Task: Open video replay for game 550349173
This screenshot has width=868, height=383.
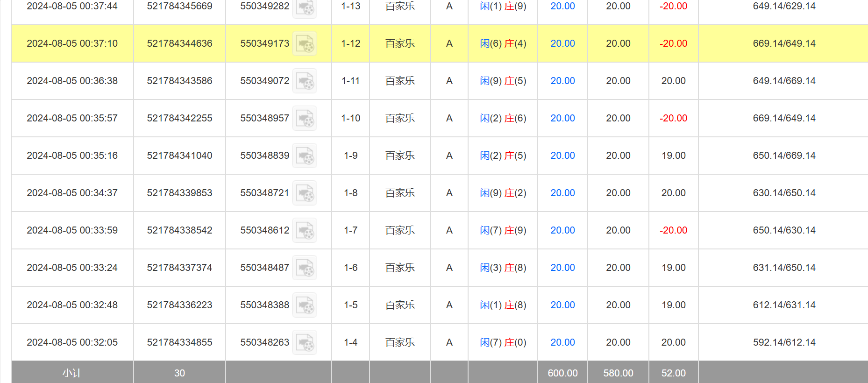Action: point(305,43)
